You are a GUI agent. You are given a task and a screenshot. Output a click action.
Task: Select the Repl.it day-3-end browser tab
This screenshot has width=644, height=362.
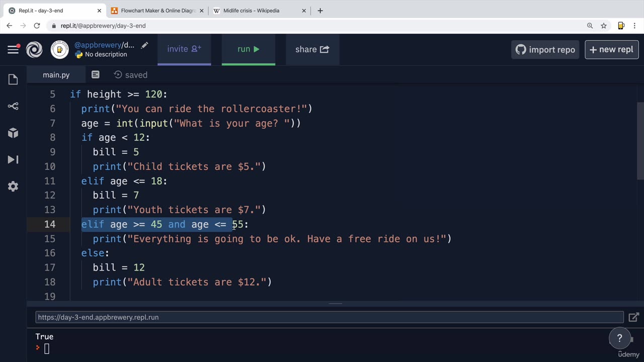[54, 11]
